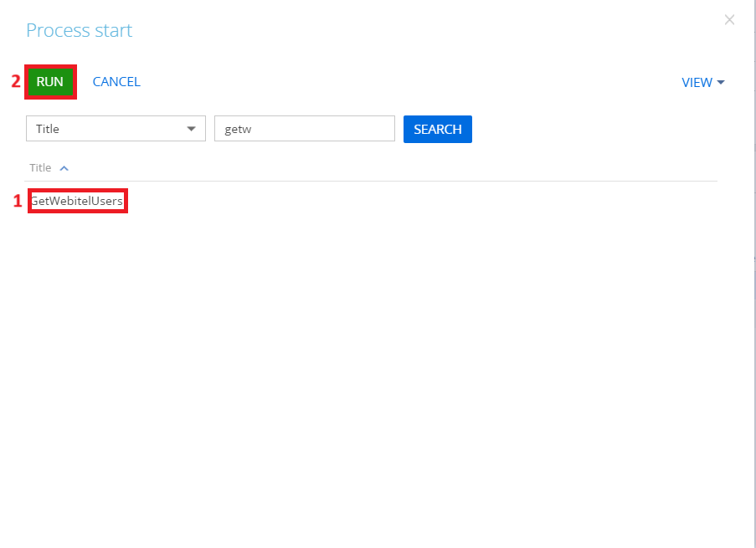
Task: Click the blue SEARCH button
Action: pyautogui.click(x=437, y=129)
